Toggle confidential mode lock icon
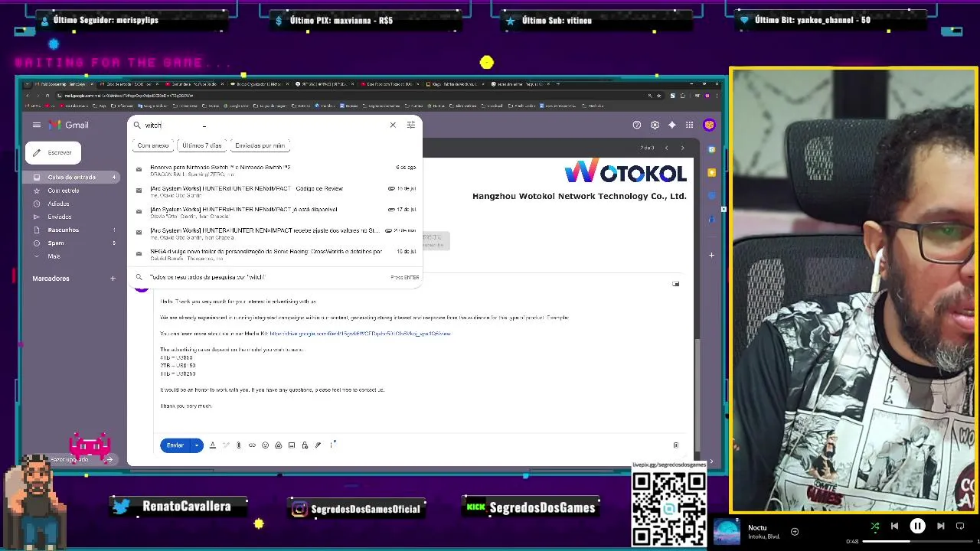The width and height of the screenshot is (980, 551). (305, 445)
